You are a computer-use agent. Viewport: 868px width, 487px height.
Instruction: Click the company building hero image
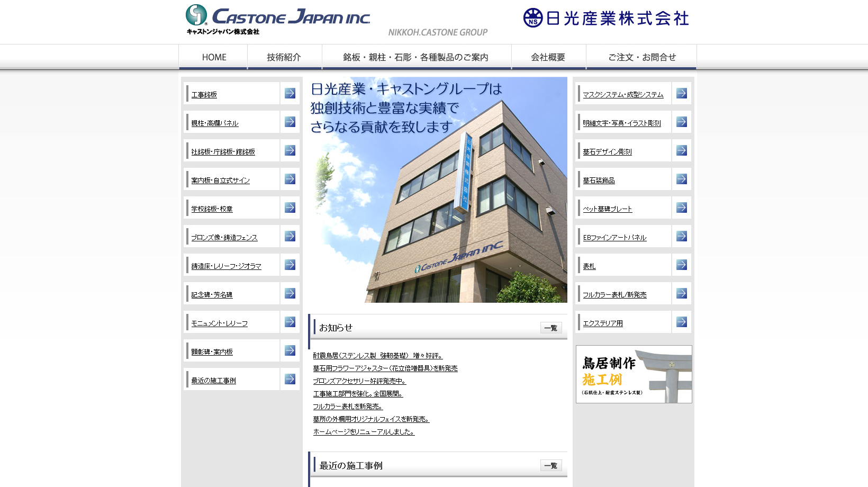point(438,190)
